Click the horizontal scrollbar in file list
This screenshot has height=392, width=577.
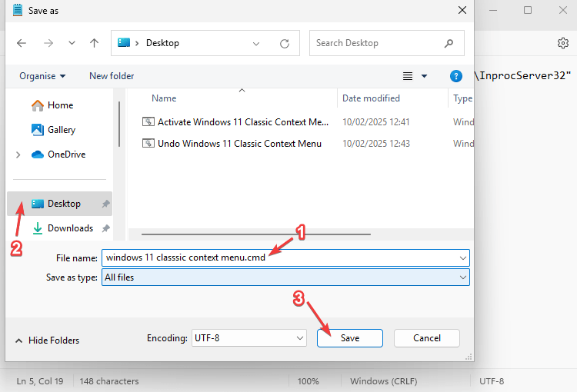(x=256, y=234)
